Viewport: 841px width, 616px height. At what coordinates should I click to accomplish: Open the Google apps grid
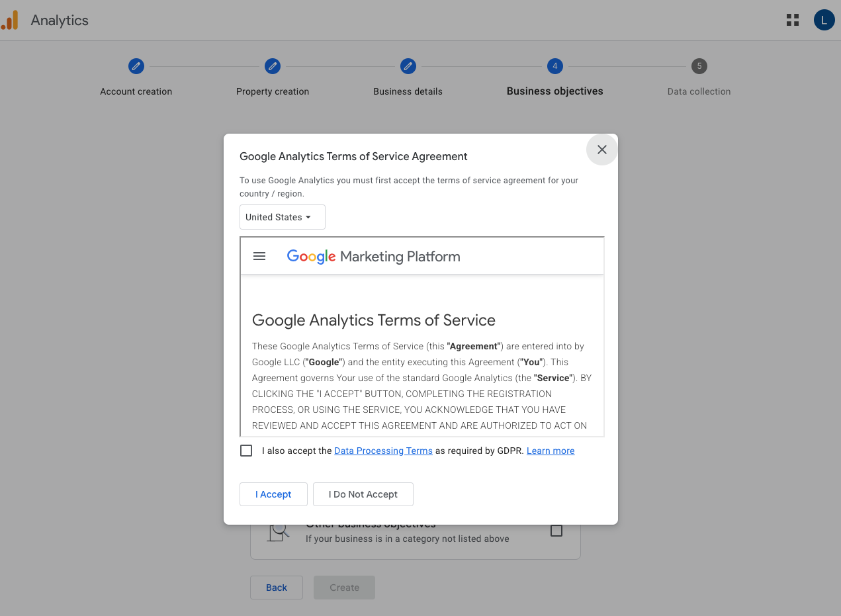point(792,20)
